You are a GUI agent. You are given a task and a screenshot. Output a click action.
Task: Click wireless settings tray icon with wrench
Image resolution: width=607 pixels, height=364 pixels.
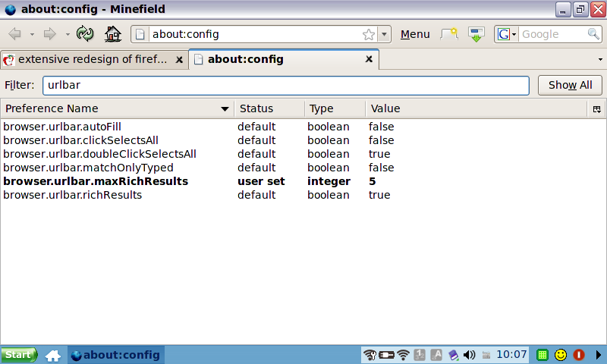tap(370, 355)
